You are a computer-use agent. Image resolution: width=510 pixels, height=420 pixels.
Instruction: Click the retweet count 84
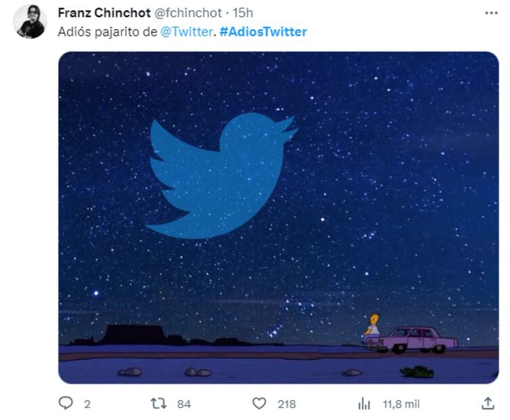[x=184, y=404]
